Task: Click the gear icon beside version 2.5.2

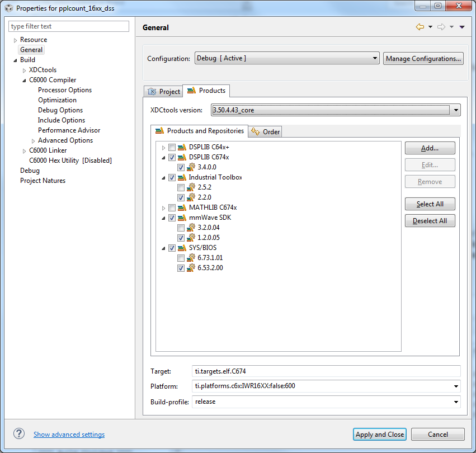Action: coord(191,187)
